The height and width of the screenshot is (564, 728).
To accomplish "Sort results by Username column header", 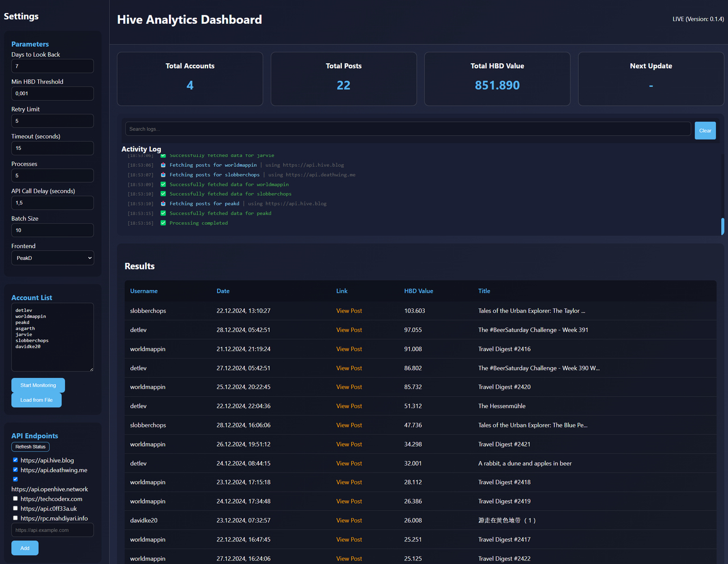I will pos(144,291).
